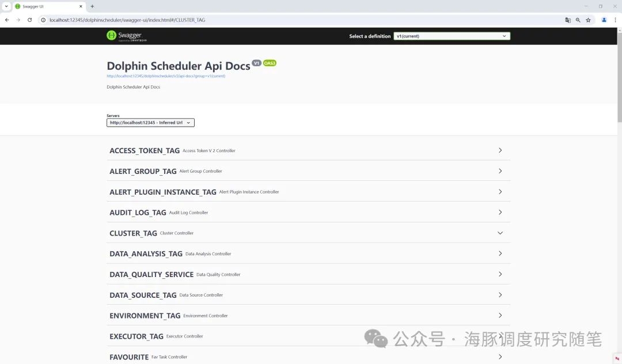Image resolution: width=622 pixels, height=364 pixels.
Task: Close the Swagger UI tab
Action: pos(81,6)
